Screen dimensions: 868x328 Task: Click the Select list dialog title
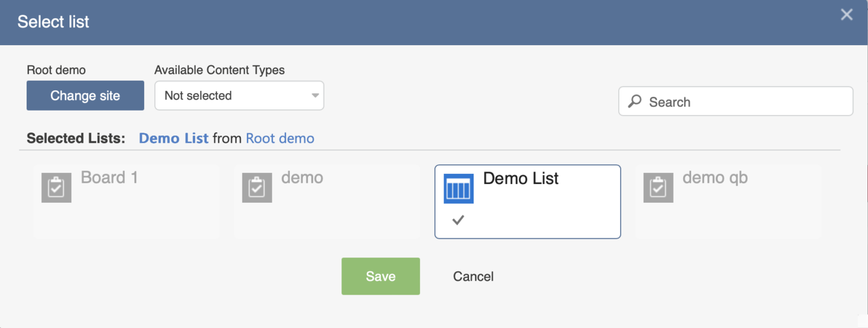coord(53,22)
